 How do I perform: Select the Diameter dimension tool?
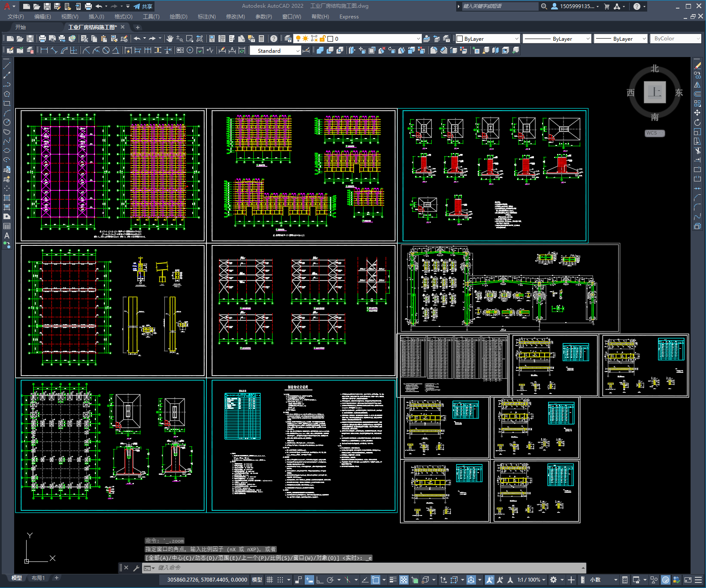(x=106, y=51)
